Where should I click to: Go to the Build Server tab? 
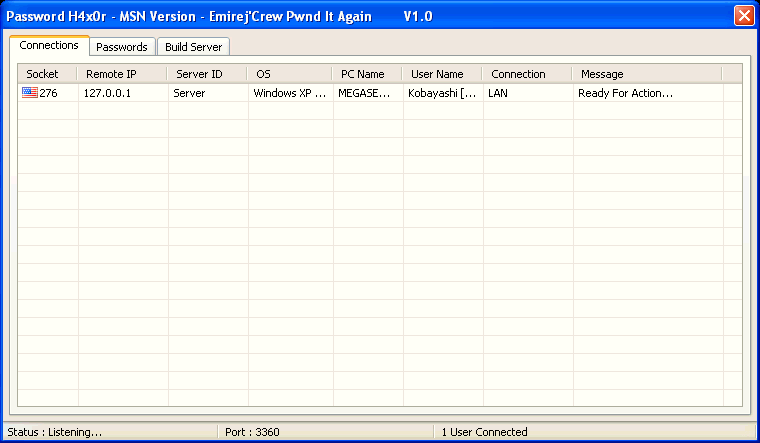[x=193, y=47]
